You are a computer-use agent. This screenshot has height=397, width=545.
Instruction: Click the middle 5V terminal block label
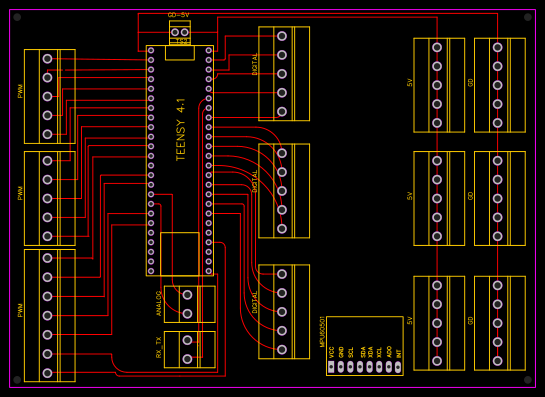point(409,196)
